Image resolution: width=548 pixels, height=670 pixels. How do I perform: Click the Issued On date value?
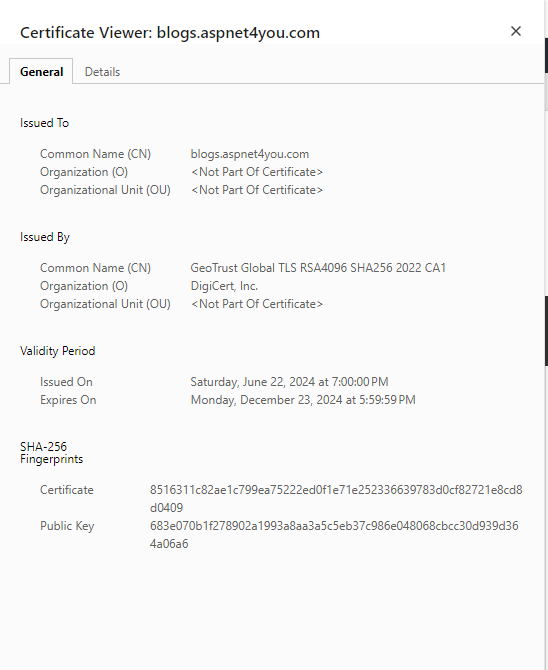tap(289, 382)
